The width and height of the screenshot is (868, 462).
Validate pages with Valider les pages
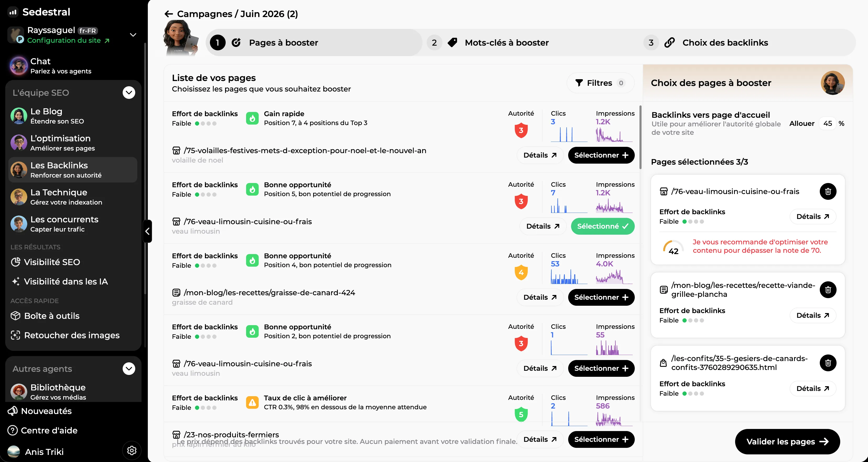point(787,442)
